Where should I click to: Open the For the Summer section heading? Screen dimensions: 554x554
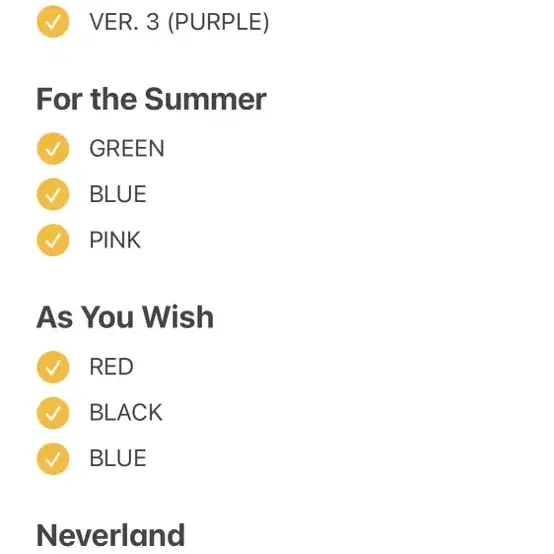click(x=152, y=99)
